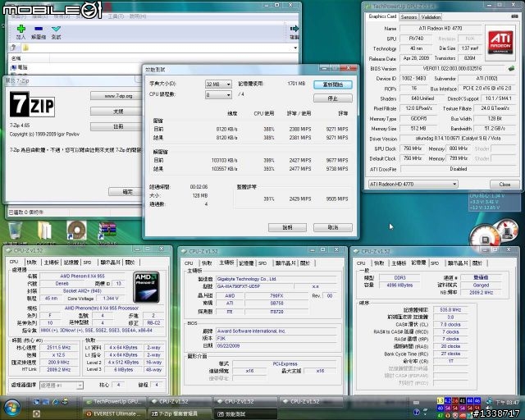Screen dimensions: 525x420
Task: Click the 說明 button in benchmark dialog
Action: [x=287, y=228]
